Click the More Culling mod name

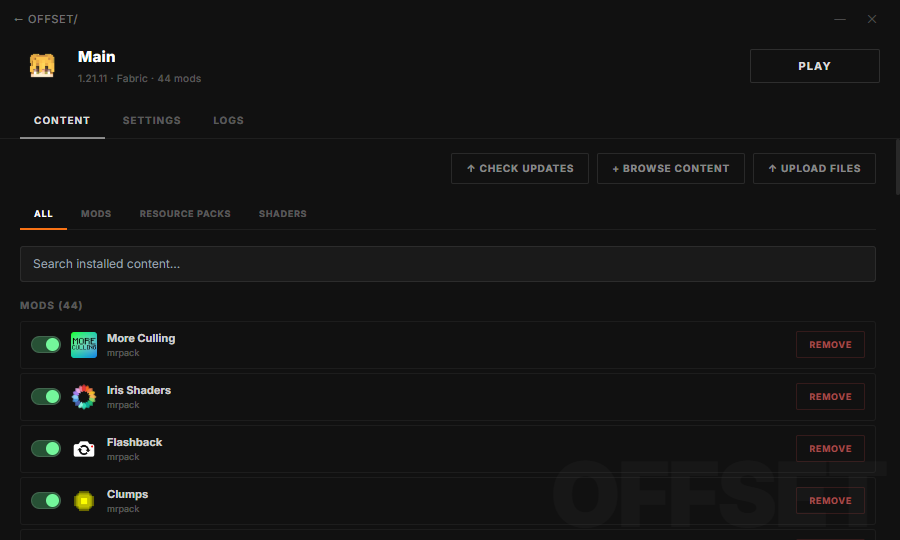141,339
